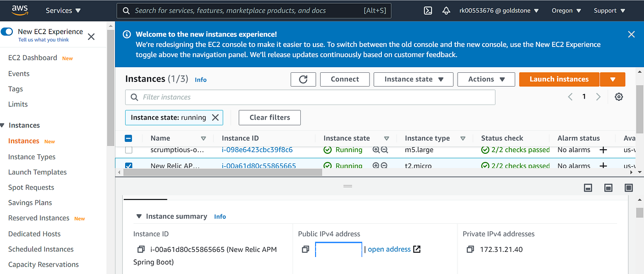The width and height of the screenshot is (644, 274).
Task: Copy the Private IPv4 address 172.31.21.40
Action: [x=470, y=249]
